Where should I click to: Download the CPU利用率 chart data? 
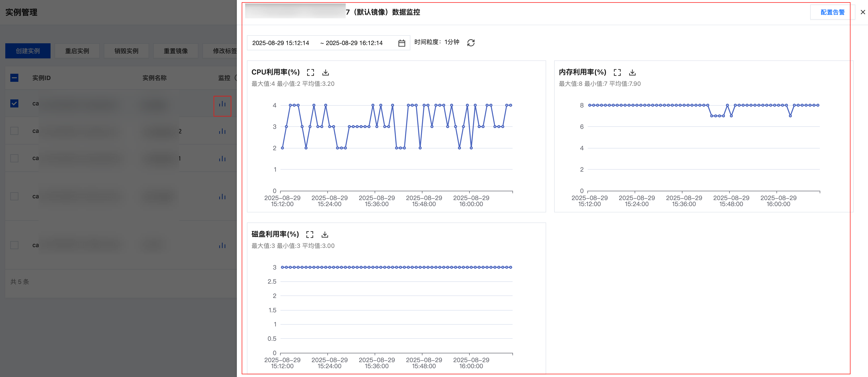pos(325,72)
